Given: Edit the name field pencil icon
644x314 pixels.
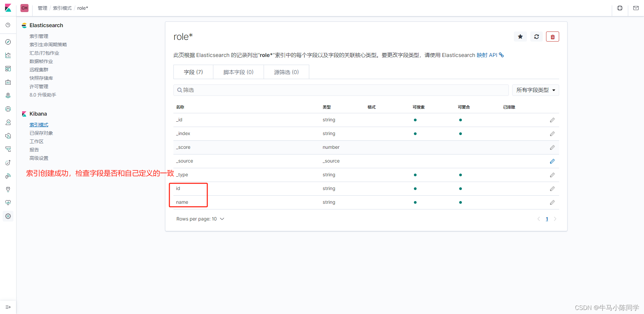Looking at the screenshot, I should (x=552, y=202).
